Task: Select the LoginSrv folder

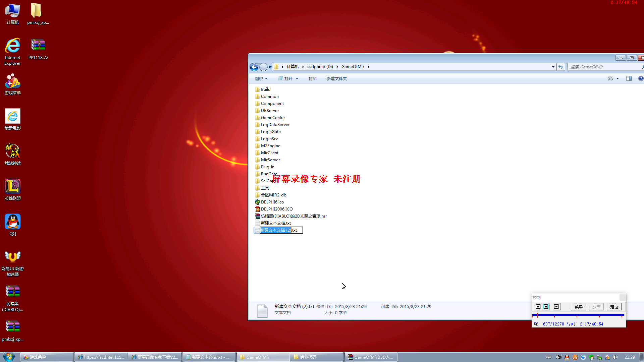Action: [266, 139]
